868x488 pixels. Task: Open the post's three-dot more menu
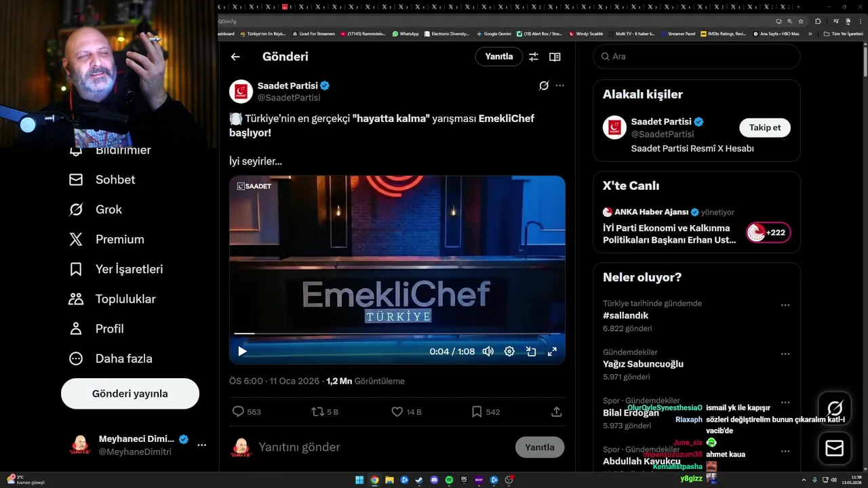pos(559,85)
